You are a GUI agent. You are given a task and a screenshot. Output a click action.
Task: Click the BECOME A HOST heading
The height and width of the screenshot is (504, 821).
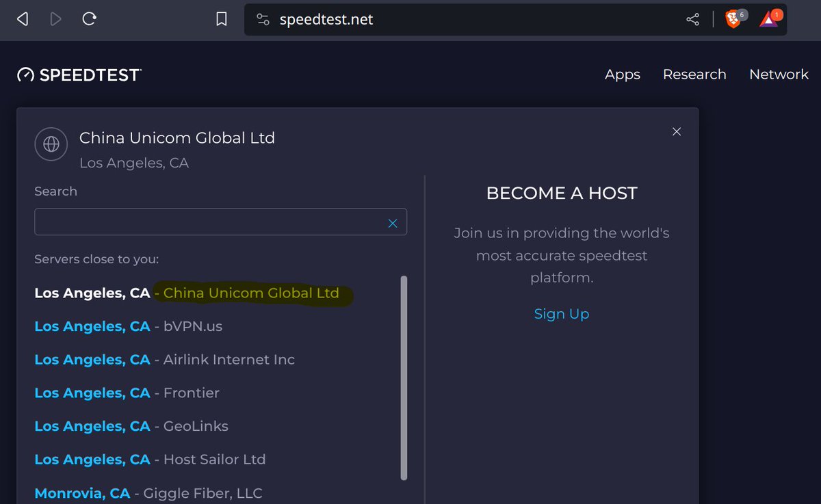pos(562,194)
